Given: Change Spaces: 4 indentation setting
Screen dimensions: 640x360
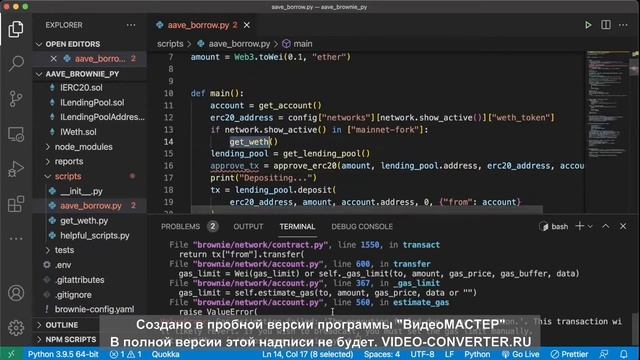Looking at the screenshot, I should (x=382, y=354).
